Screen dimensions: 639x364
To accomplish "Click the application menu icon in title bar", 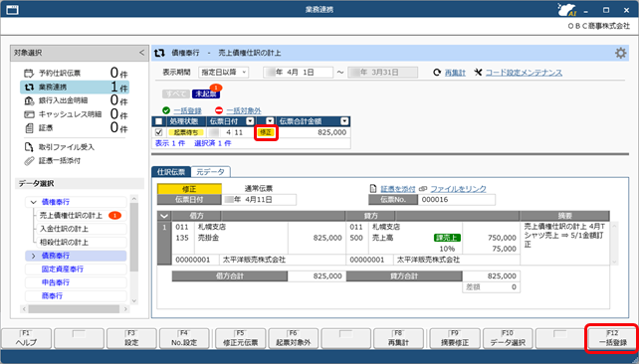I will click(12, 10).
